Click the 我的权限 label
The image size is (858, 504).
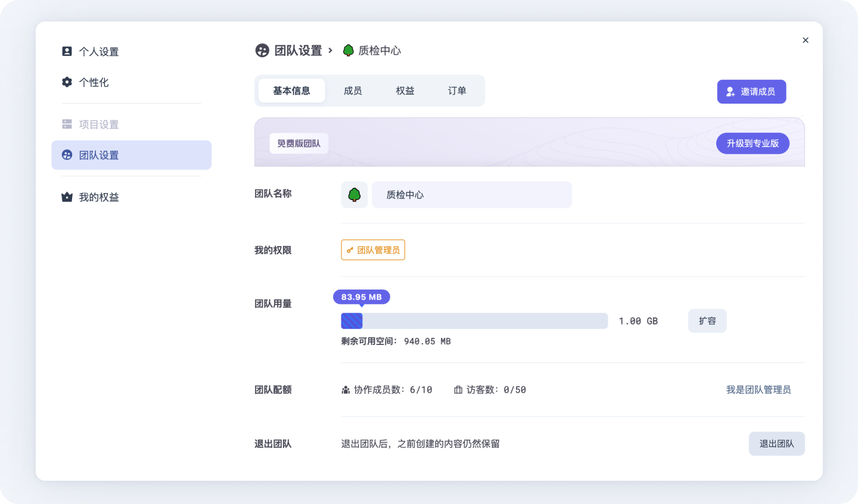point(273,250)
